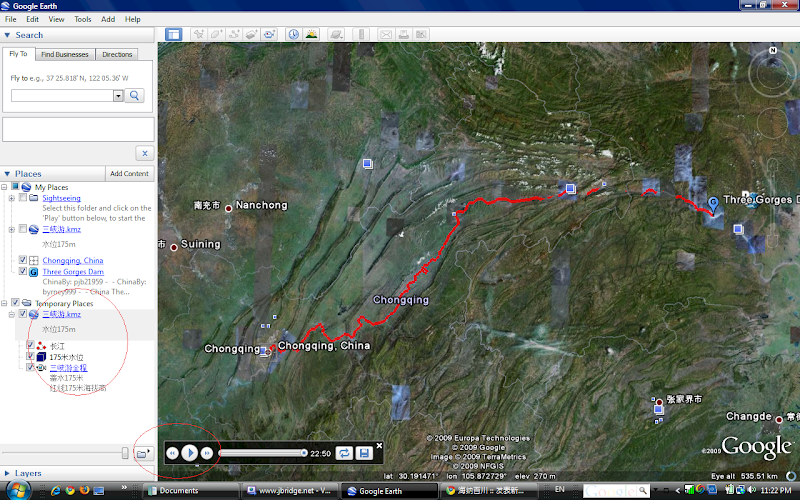The width and height of the screenshot is (800, 500).
Task: Uncheck the 长江 path checkbox
Action: (31, 345)
